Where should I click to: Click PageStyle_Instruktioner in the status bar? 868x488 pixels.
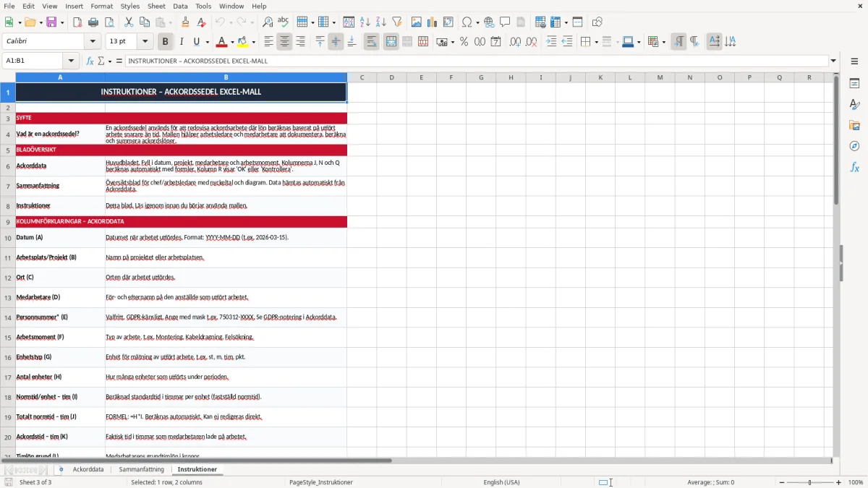point(321,482)
